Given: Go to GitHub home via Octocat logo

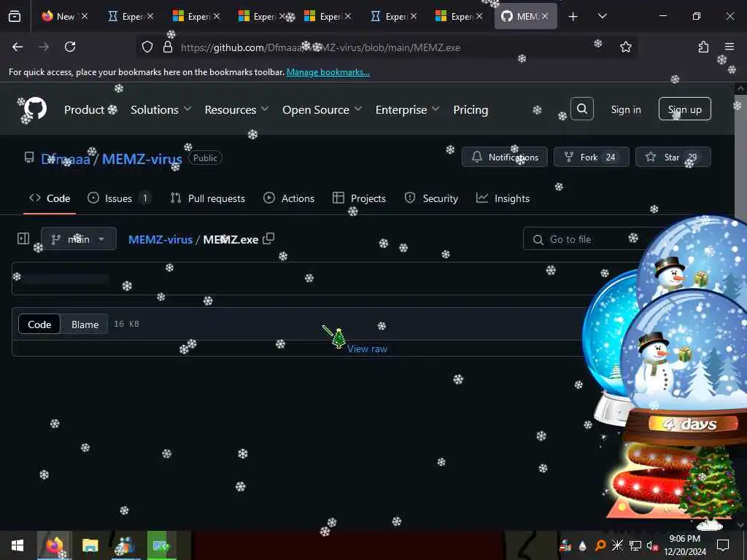Looking at the screenshot, I should (35, 109).
